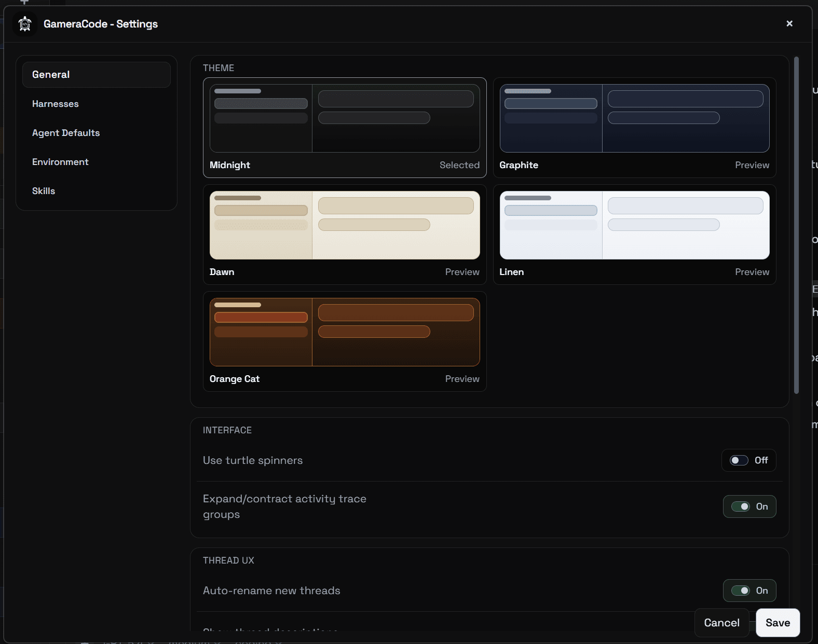Click the settings panel vertical scrollbar

[796, 225]
